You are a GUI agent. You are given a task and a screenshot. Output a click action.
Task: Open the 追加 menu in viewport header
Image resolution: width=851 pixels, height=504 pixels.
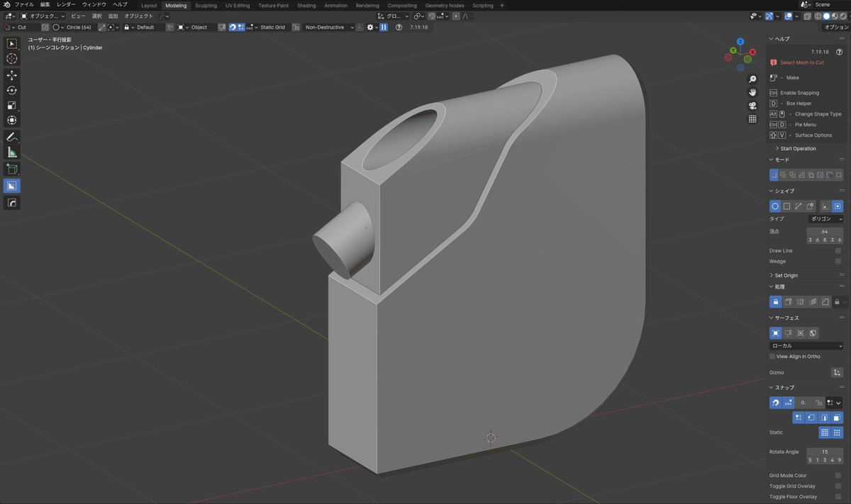click(x=113, y=16)
